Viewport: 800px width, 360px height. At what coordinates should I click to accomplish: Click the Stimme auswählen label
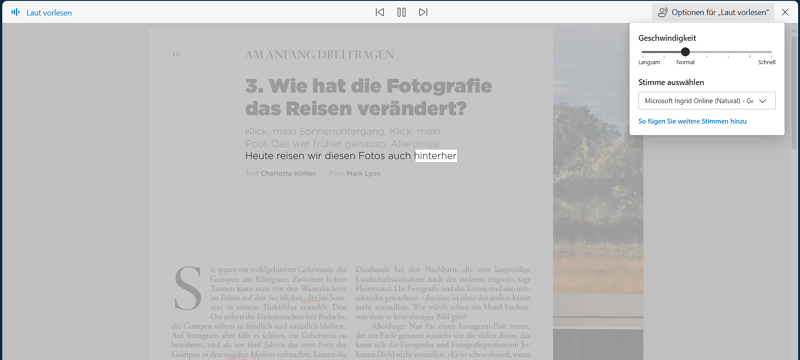(x=671, y=82)
